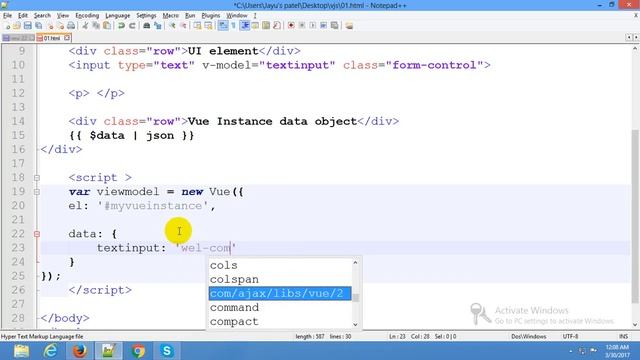
Task: Open Firefox from the taskbar
Action: point(80,351)
